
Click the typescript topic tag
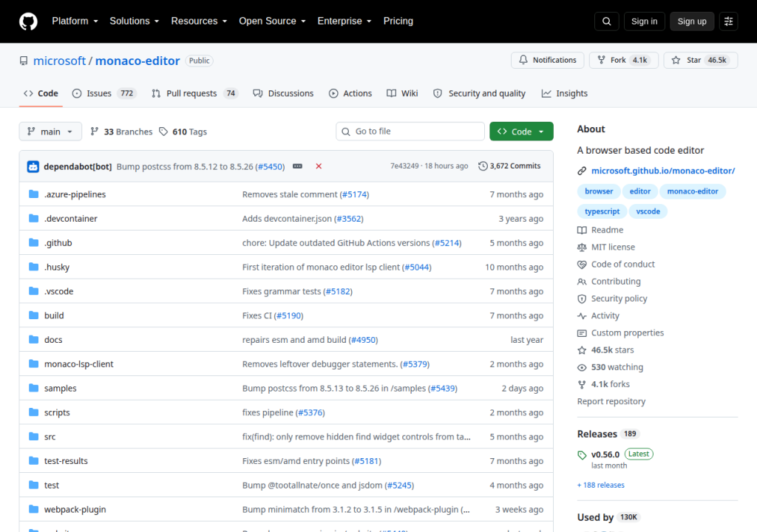tap(602, 211)
